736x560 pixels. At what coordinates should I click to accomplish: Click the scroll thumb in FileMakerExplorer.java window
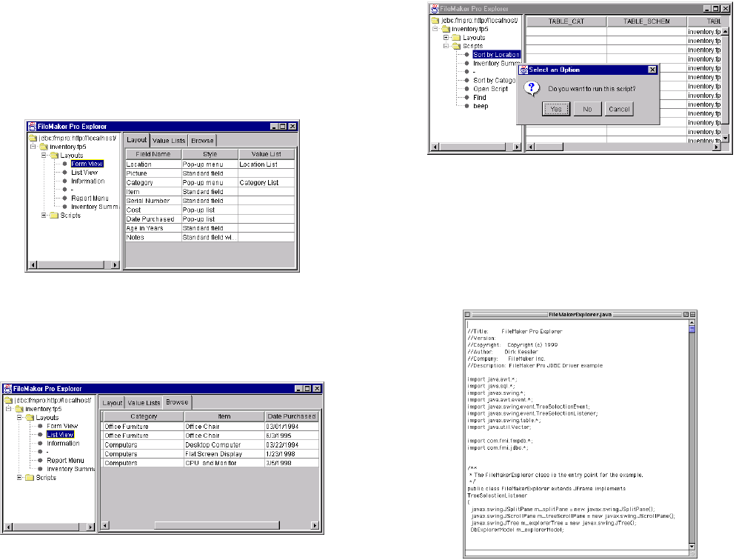692,329
